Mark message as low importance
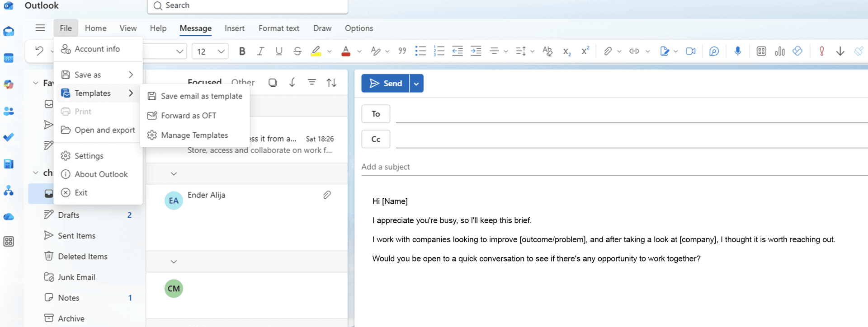868x327 pixels. 840,51
